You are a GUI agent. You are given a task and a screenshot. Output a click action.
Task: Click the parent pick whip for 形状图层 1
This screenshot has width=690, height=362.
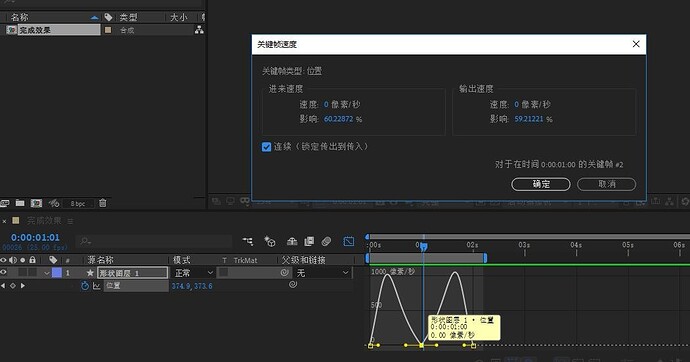(x=285, y=273)
